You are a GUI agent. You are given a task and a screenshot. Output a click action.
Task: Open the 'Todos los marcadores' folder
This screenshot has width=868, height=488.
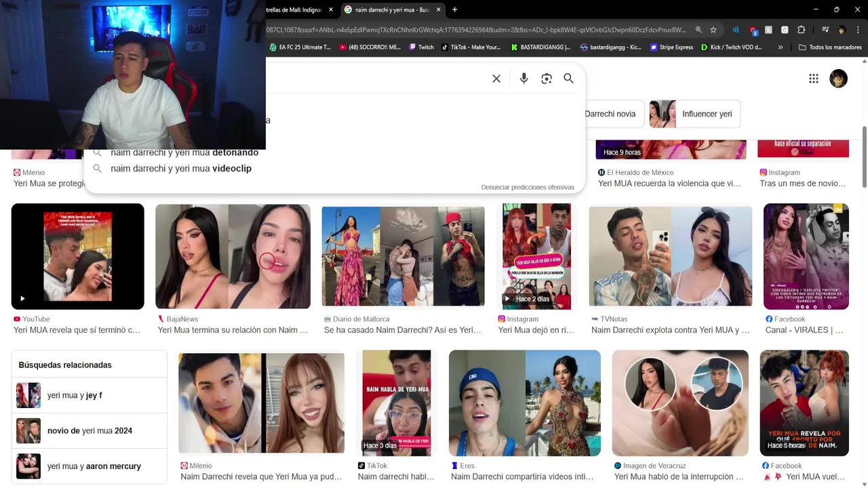click(x=830, y=47)
